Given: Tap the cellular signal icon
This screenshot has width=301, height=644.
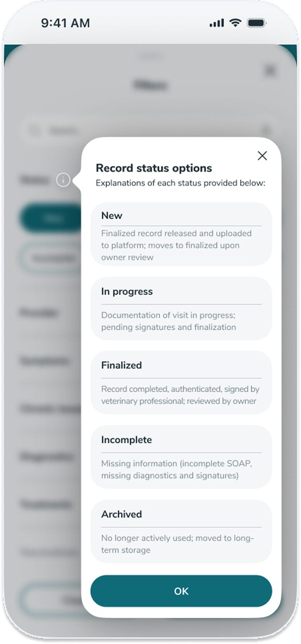Looking at the screenshot, I should (x=217, y=23).
